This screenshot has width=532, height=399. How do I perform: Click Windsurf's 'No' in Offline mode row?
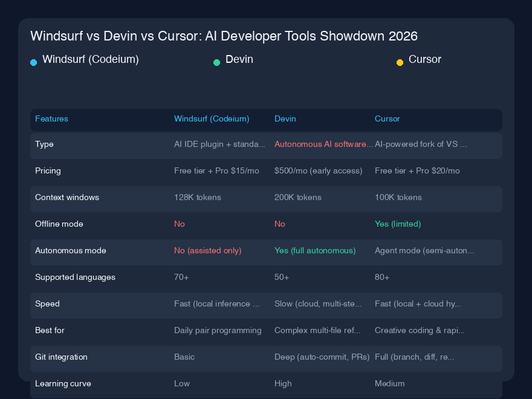[x=180, y=224]
